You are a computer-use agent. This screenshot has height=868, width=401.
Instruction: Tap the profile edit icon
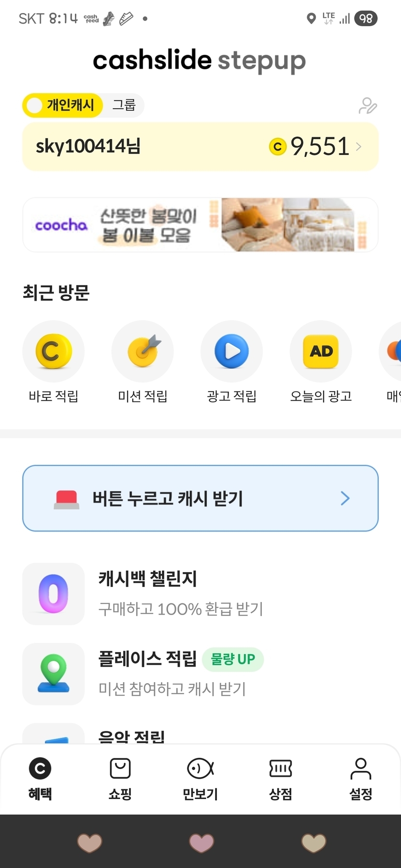[368, 106]
